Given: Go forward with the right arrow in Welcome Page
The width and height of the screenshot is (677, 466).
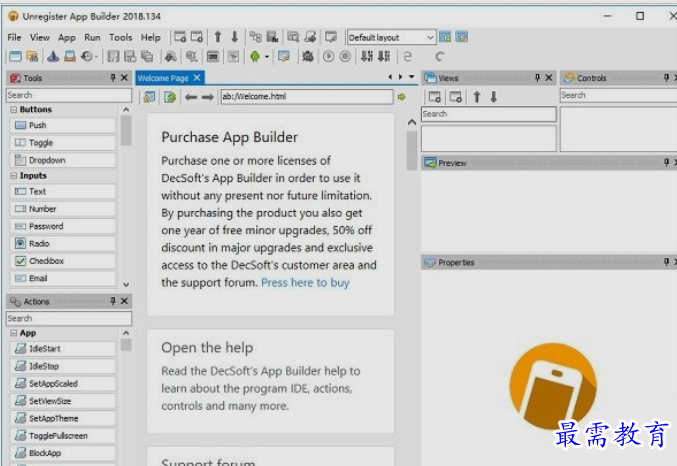Looking at the screenshot, I should 208,97.
